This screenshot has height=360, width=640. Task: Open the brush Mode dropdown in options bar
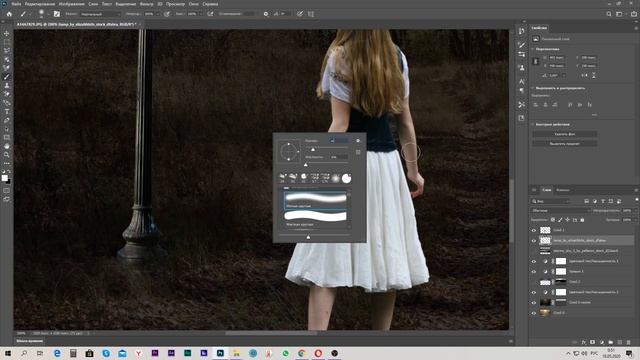click(100, 14)
